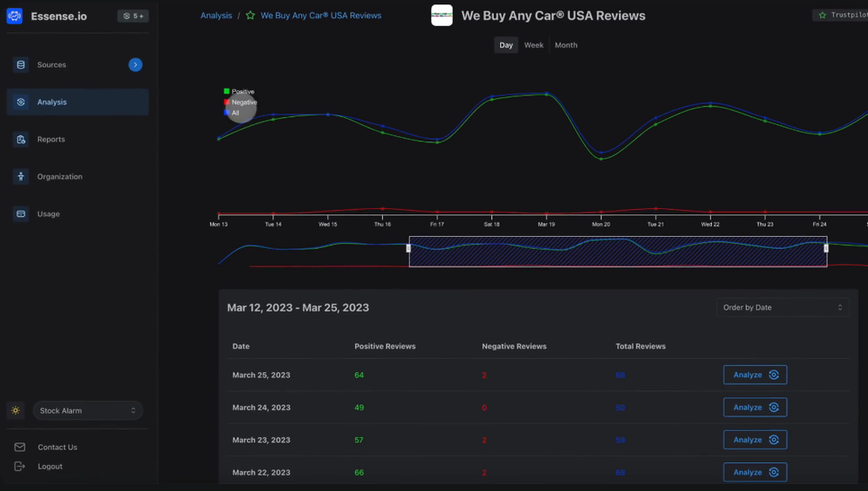Click the Trustpilot star badge

point(840,15)
